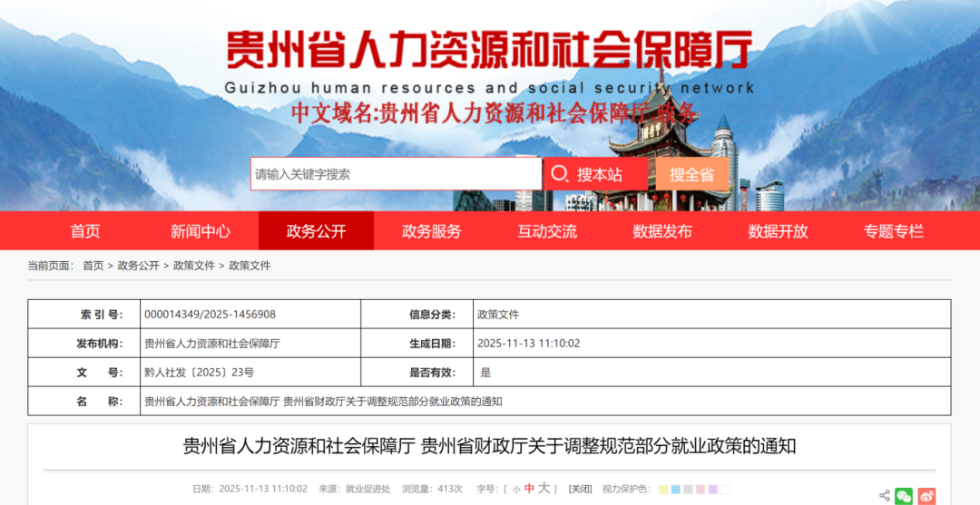Viewport: 980px width, 505px height.
Task: Select the yellow eye-protection color
Action: pos(664,490)
